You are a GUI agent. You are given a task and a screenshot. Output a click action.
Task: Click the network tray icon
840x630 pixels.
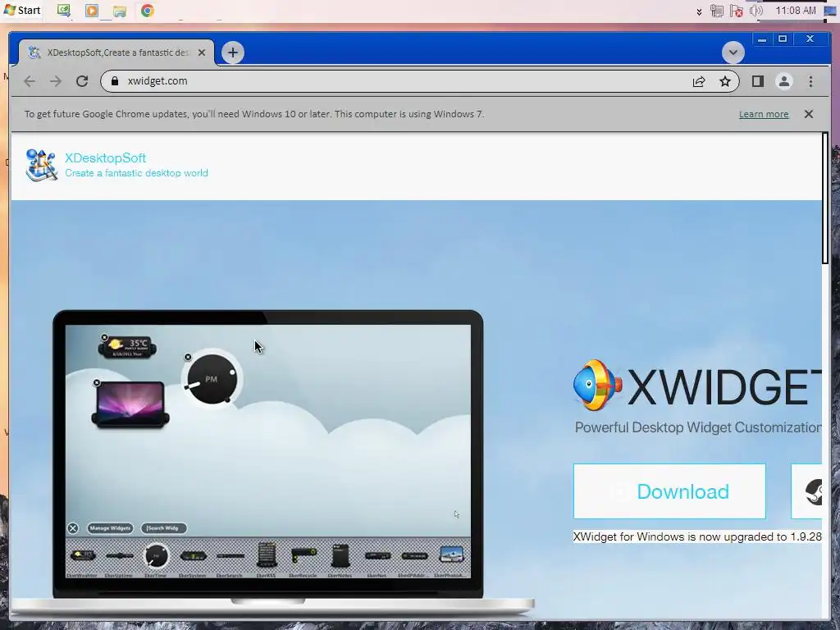[716, 11]
